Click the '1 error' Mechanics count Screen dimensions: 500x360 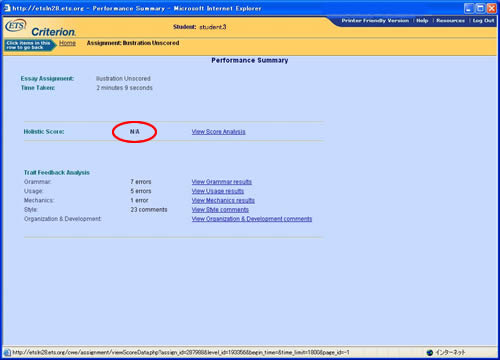tap(139, 200)
